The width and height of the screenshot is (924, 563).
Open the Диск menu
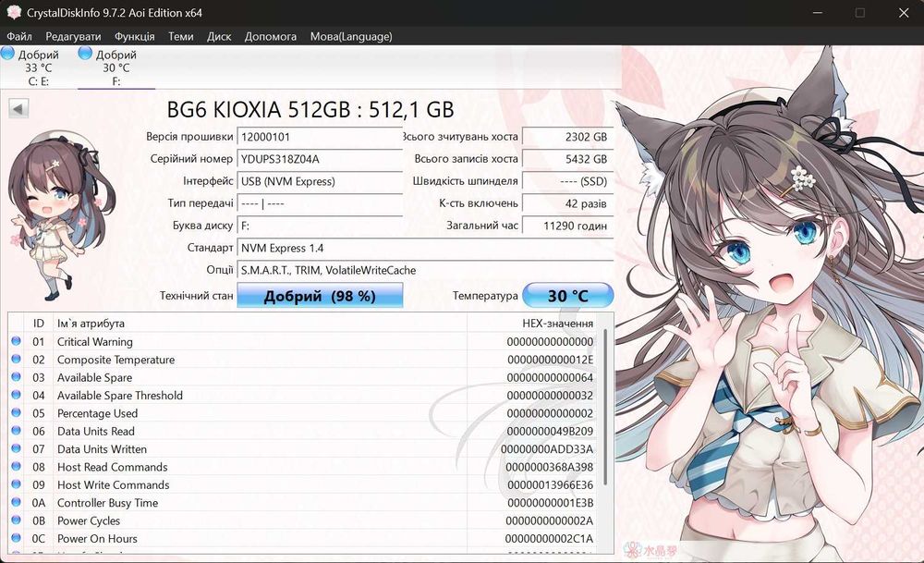[219, 37]
